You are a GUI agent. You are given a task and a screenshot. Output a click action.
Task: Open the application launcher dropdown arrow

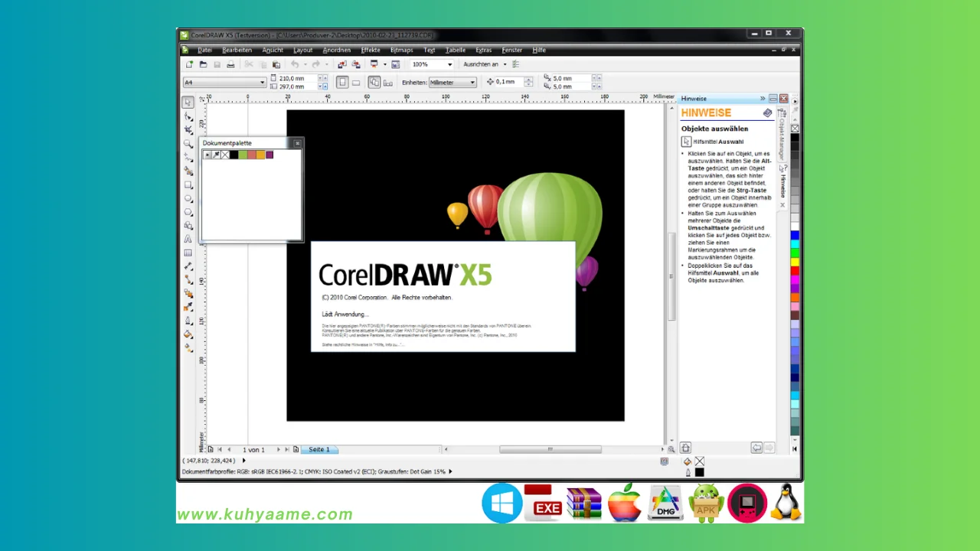[384, 64]
